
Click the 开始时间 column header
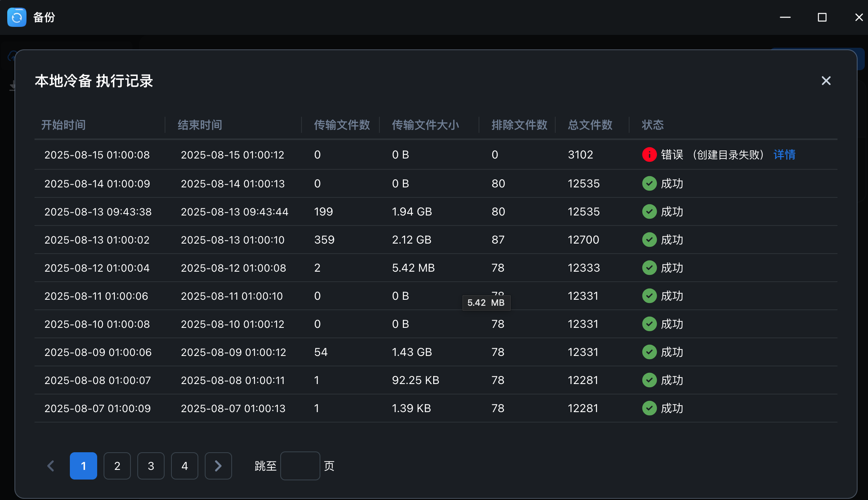pos(63,125)
